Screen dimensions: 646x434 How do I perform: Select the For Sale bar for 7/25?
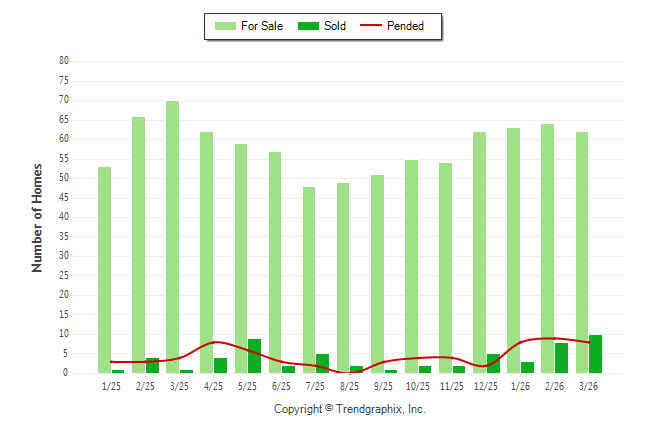[309, 280]
